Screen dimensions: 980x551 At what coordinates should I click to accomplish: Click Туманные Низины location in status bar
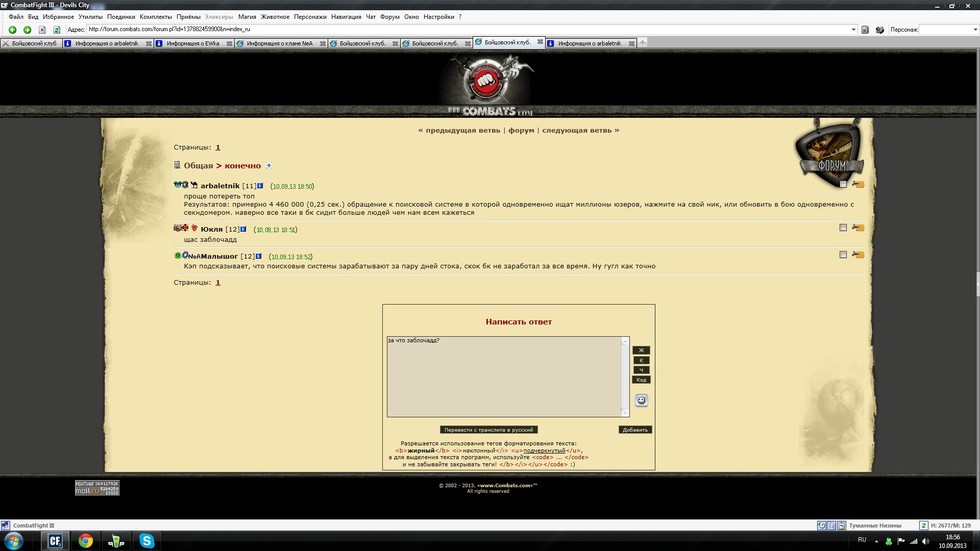tap(875, 525)
